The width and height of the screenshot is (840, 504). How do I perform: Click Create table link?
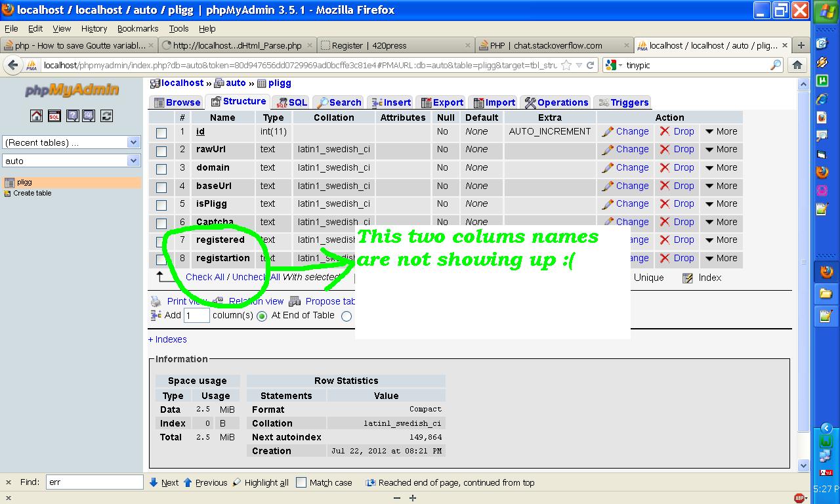tap(32, 193)
